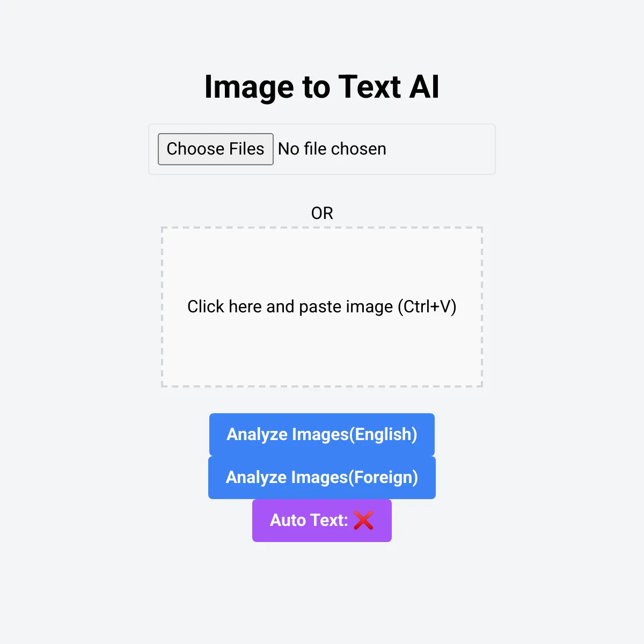Click the word 'Text' in the page title
The image size is (644, 644).
370,87
